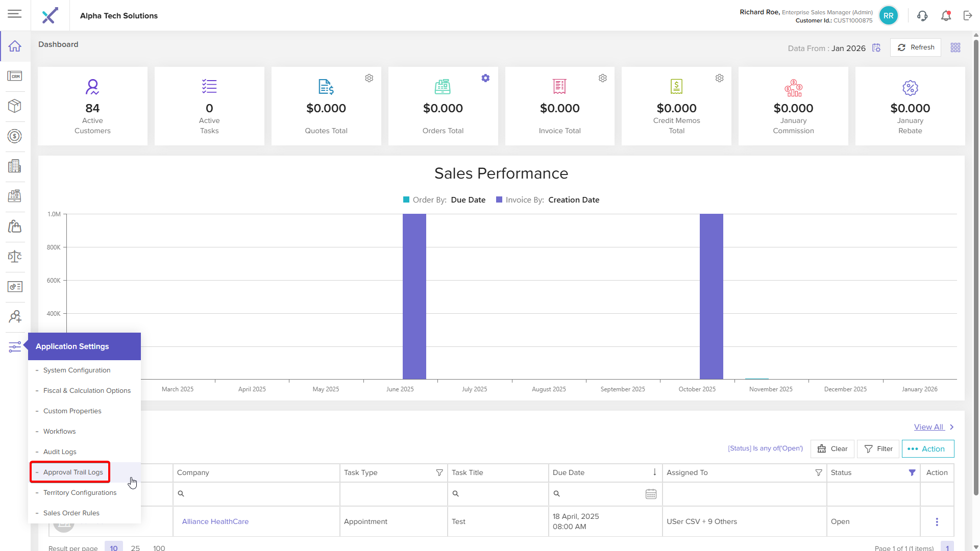
Task: Click the notification bell icon
Action: tap(946, 16)
